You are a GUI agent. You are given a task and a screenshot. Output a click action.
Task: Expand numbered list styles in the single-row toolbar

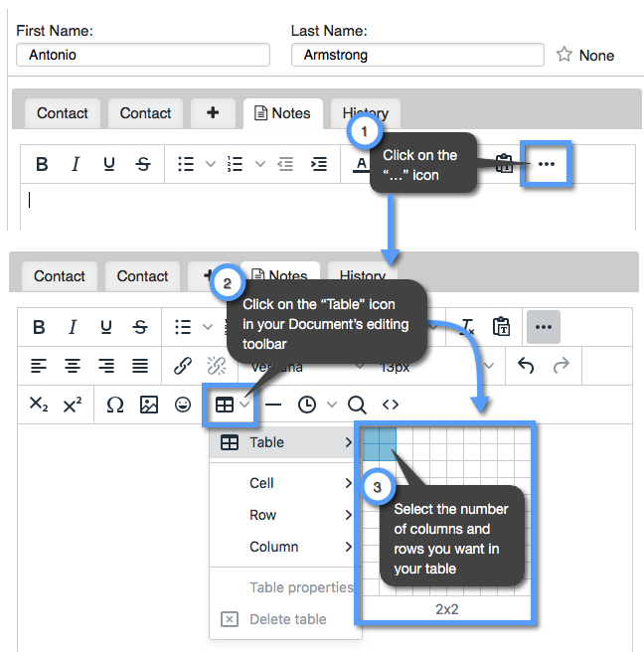point(260,164)
